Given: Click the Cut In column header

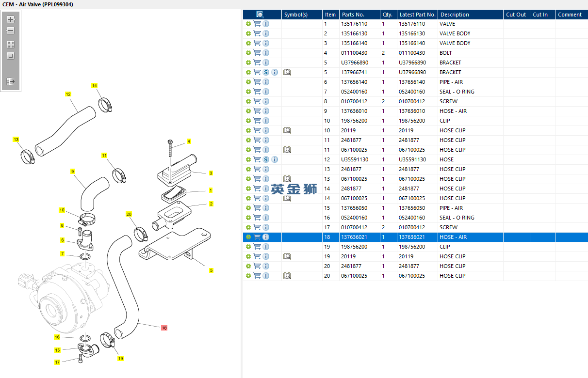Looking at the screenshot, I should point(542,15).
